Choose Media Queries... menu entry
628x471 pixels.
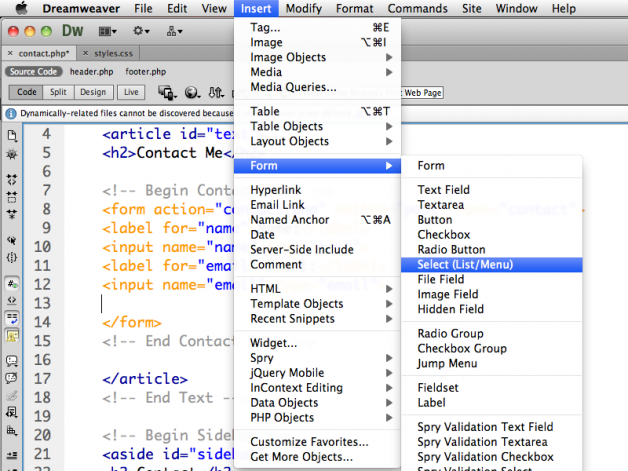click(317, 87)
